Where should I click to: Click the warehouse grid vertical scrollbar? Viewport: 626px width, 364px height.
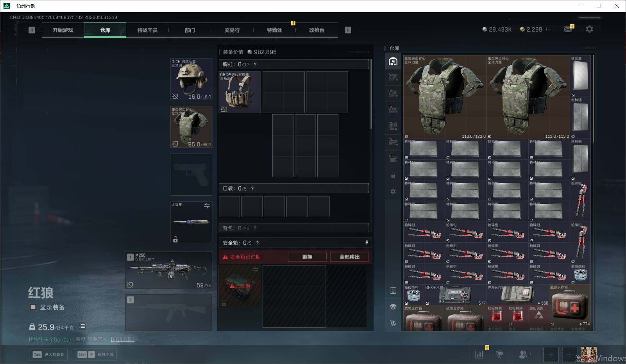coord(594,98)
